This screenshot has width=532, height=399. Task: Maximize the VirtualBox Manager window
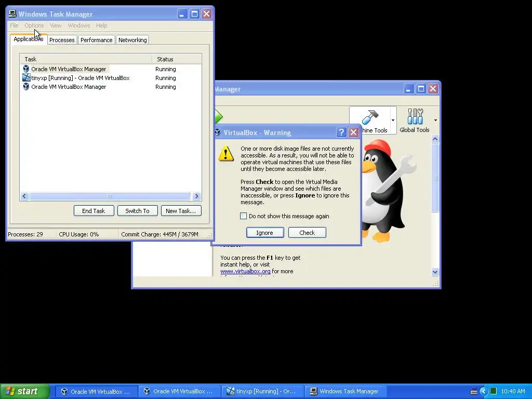[421, 89]
